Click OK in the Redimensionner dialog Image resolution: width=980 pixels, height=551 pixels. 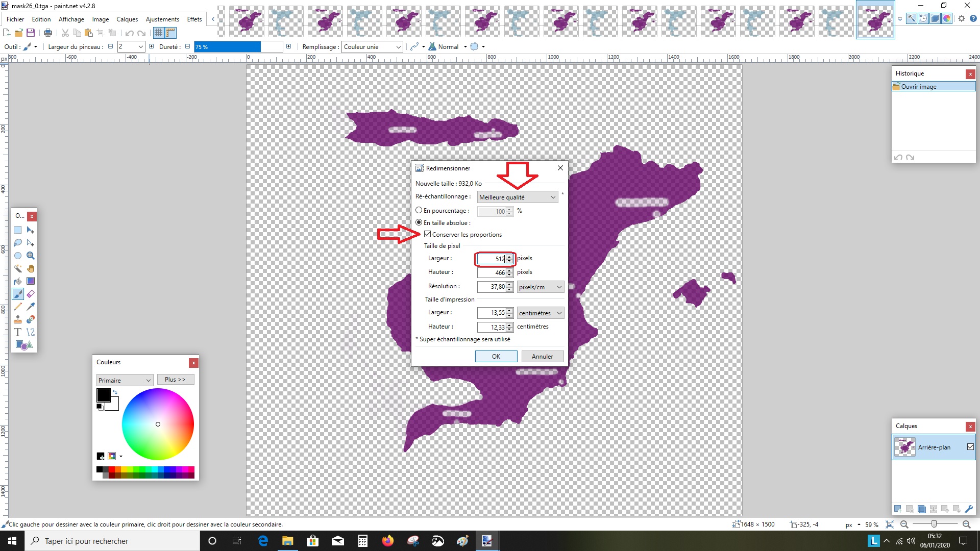click(496, 357)
